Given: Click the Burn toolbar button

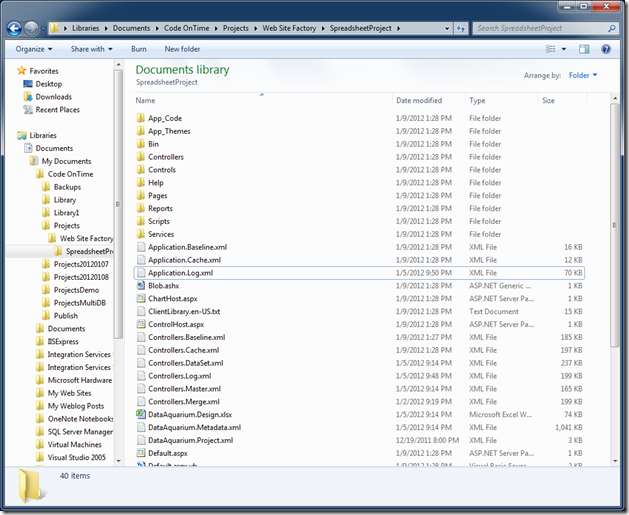Looking at the screenshot, I should coord(138,49).
